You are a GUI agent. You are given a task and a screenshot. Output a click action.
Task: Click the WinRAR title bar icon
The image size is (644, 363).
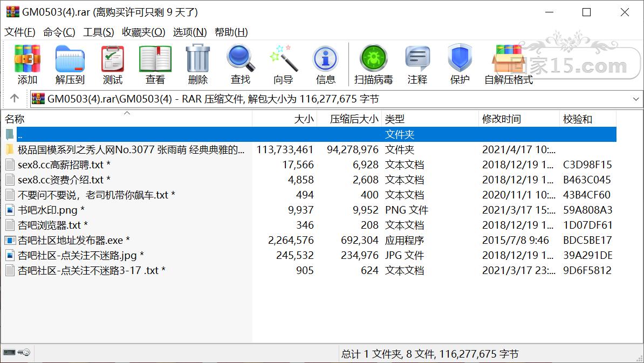[x=12, y=11]
